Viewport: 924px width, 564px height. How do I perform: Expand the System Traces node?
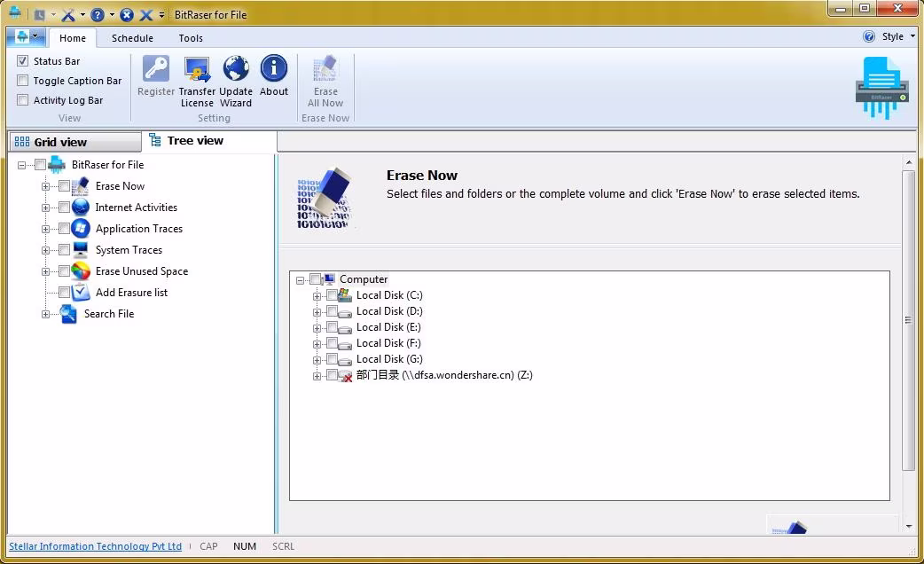click(45, 250)
